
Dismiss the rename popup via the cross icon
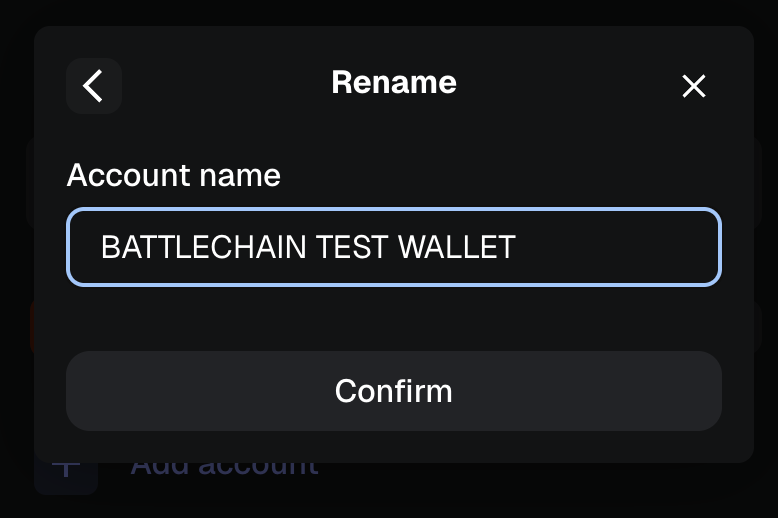click(693, 86)
